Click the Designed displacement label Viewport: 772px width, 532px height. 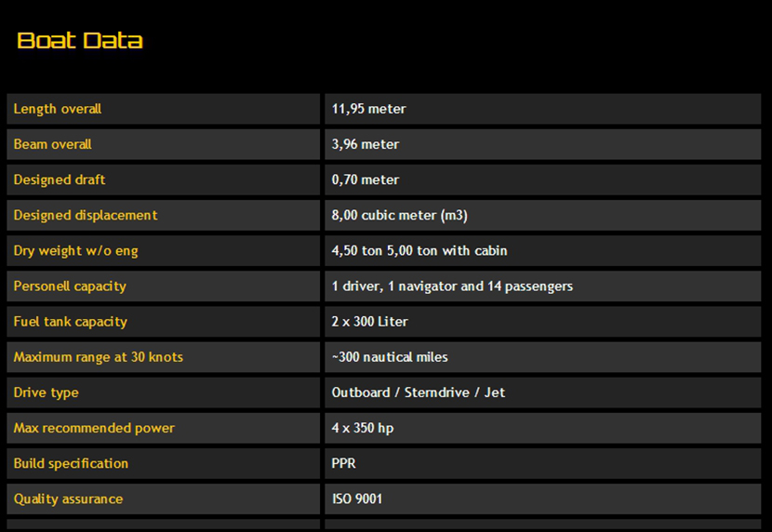86,215
